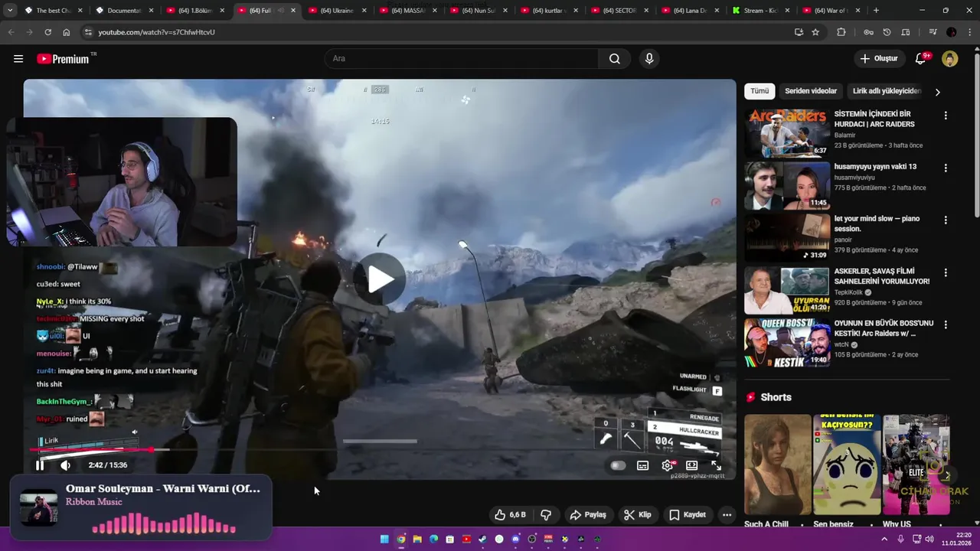Open YouTube notifications bell

921,59
